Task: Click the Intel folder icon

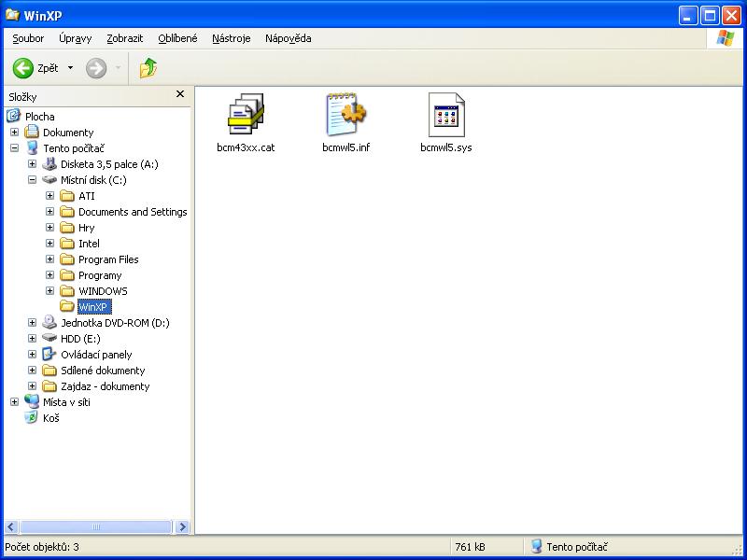Action: tap(67, 244)
